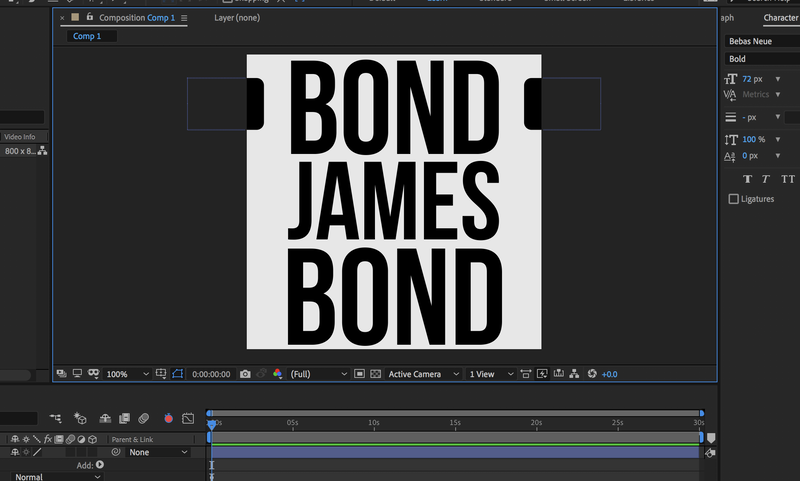This screenshot has height=481, width=800.
Task: Toggle the layer's quality slash switch
Action: (x=37, y=452)
